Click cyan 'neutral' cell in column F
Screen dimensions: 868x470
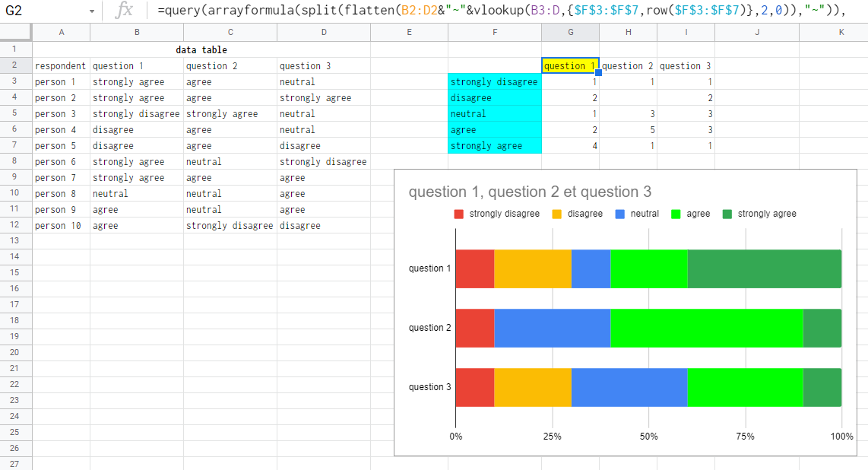click(495, 114)
